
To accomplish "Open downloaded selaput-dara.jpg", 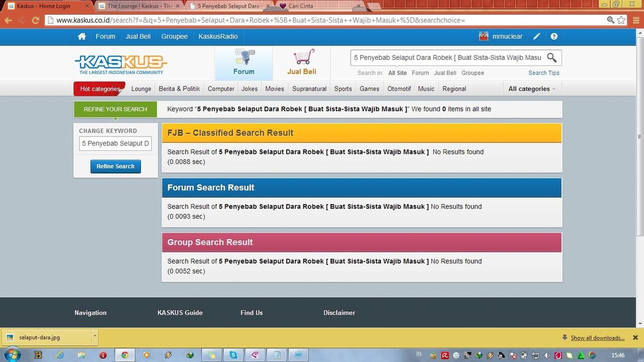I will click(x=47, y=337).
